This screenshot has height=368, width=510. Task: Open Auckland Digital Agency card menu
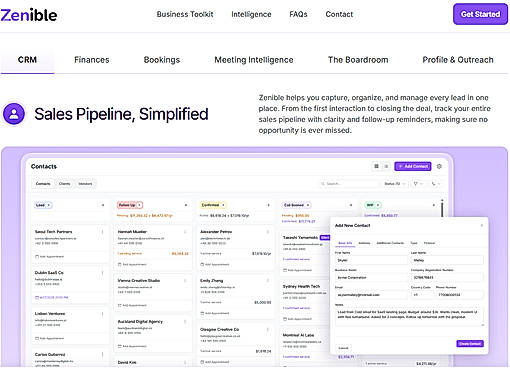click(185, 322)
